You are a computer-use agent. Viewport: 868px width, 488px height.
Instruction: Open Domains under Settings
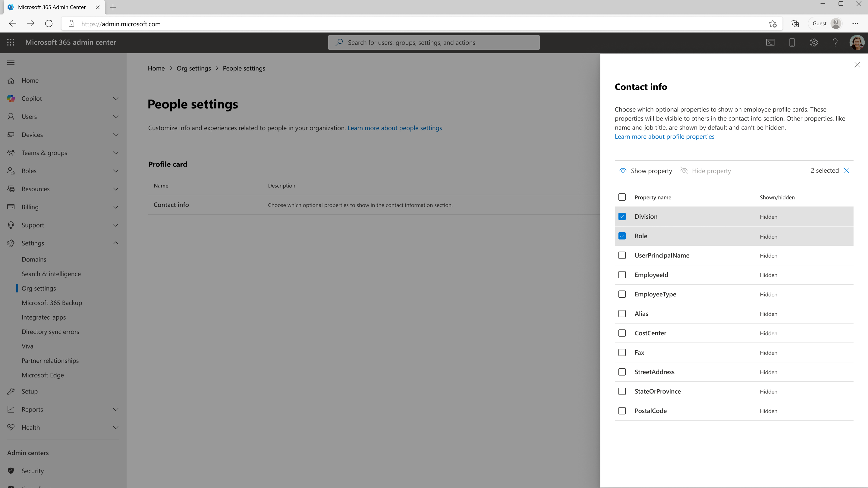[34, 259]
